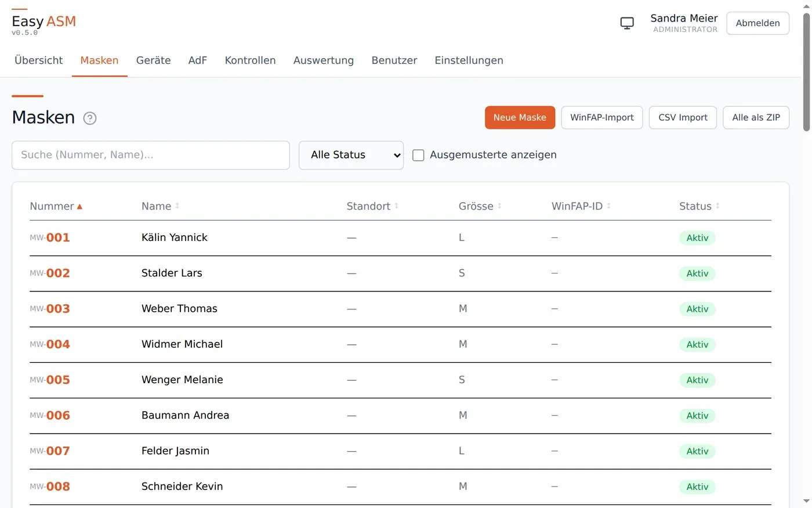Screen dimensions: 812x508
Task: Open the help question-mark icon beside Masken
Action: (x=90, y=118)
